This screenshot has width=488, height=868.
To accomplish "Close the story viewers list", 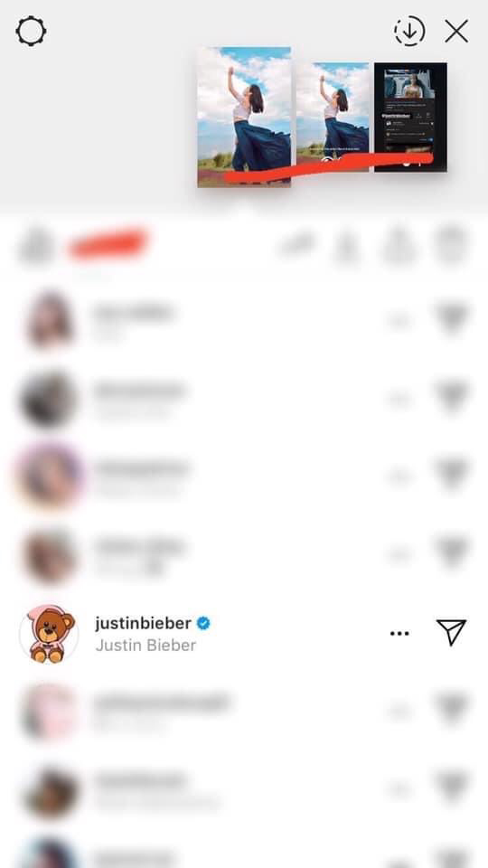I will (x=456, y=32).
